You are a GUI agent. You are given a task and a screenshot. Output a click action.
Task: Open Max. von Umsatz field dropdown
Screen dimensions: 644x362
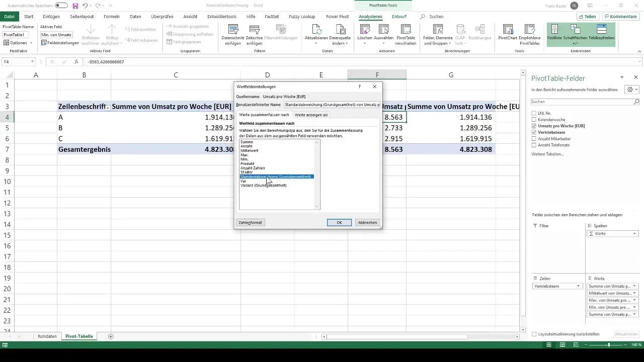coord(634,300)
